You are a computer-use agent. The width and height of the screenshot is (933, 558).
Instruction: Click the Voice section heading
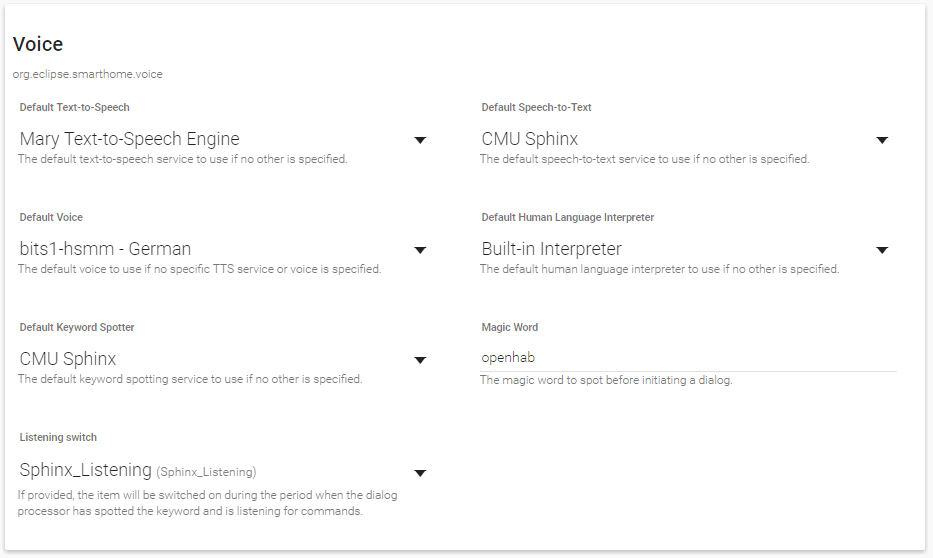coord(38,44)
